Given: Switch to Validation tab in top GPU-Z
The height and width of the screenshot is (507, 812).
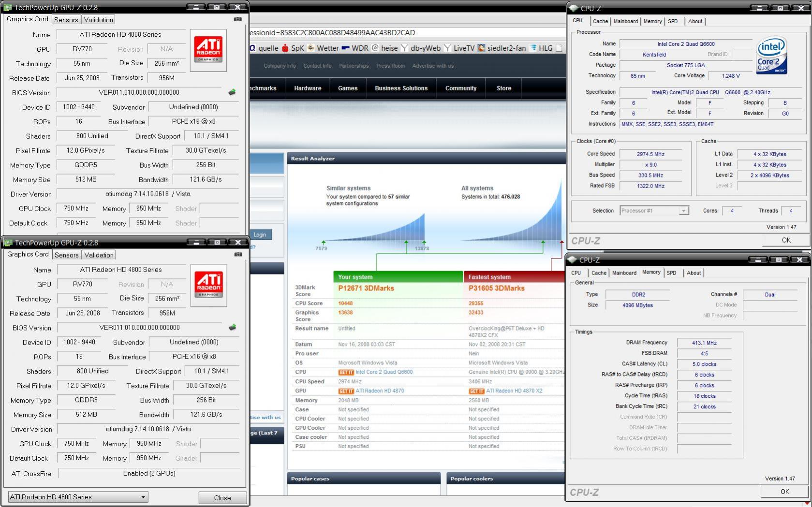Looking at the screenshot, I should click(x=98, y=20).
